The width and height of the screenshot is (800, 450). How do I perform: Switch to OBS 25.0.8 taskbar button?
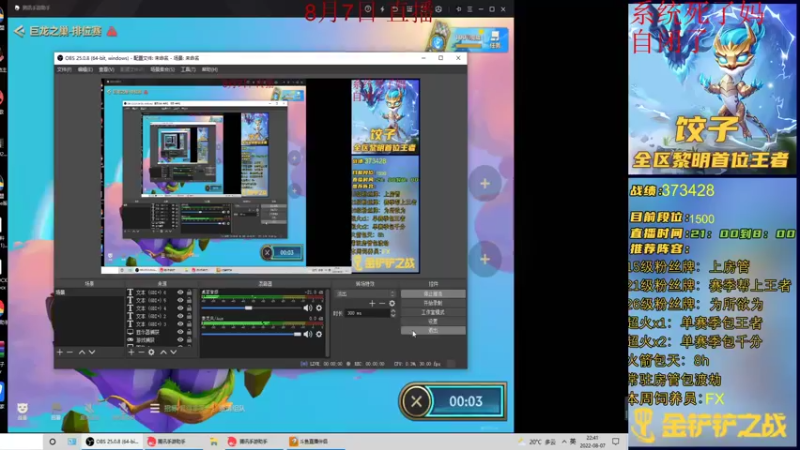point(112,441)
